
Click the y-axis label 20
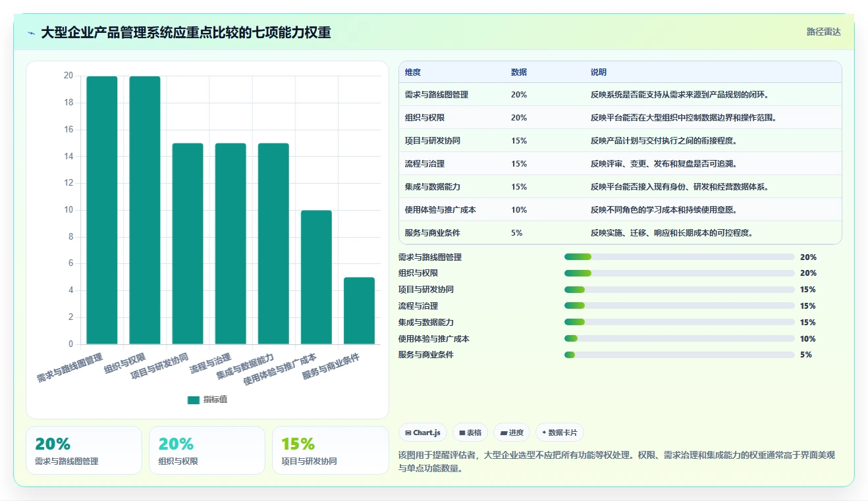coord(68,76)
